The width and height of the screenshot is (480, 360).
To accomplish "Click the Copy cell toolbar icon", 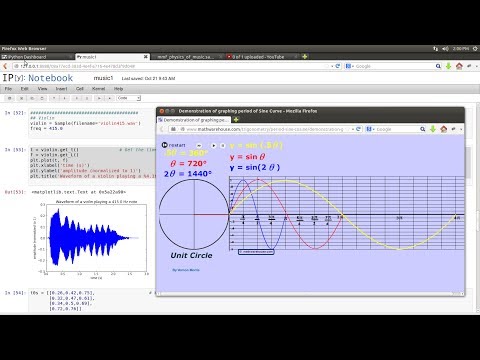I will (32, 98).
